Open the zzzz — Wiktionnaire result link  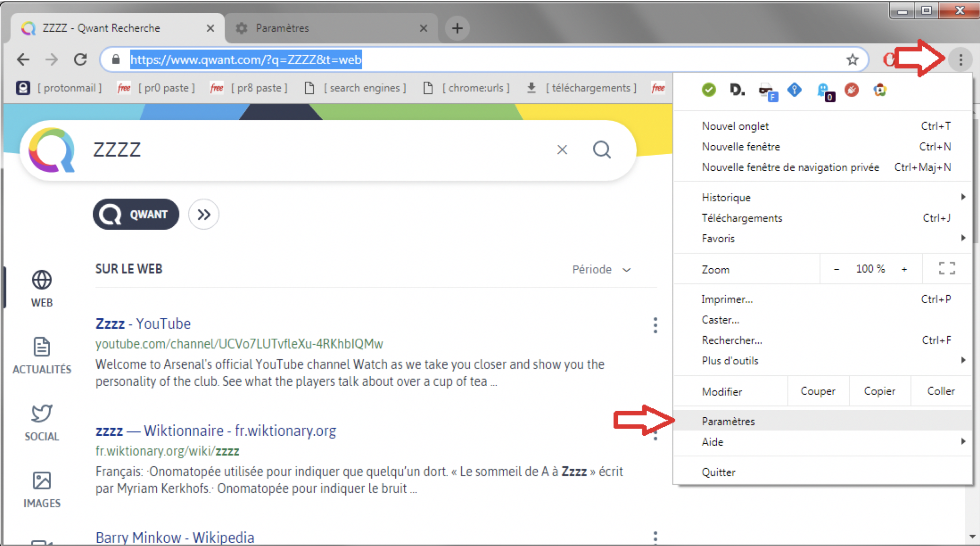pyautogui.click(x=216, y=431)
